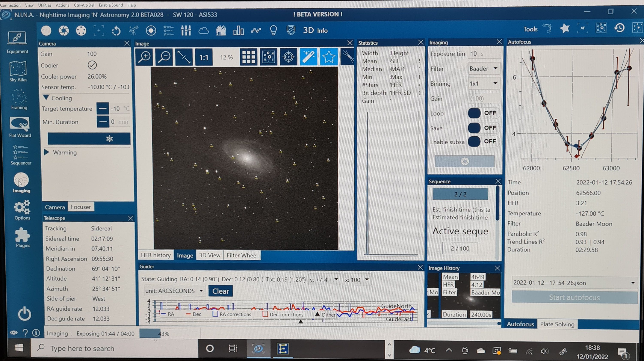Click the snowflake cool camera button
Viewport: 644px width, 361px height.
pyautogui.click(x=89, y=139)
